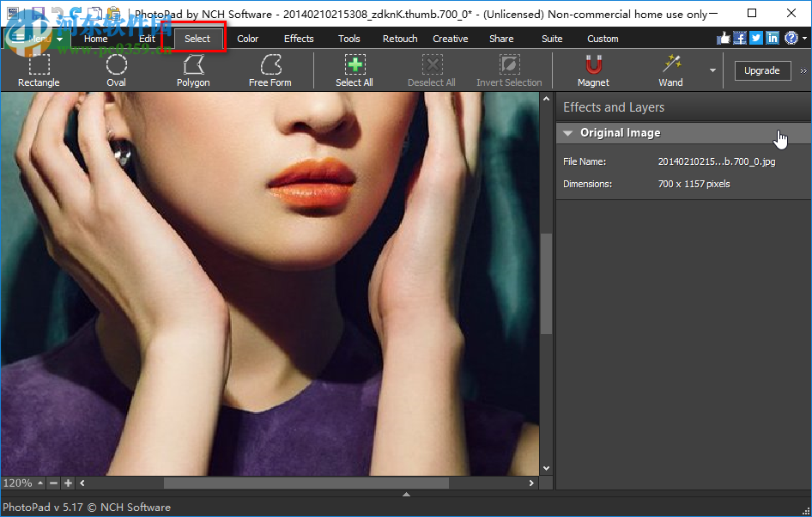Screen dimensions: 812x517
Task: Open help with the question mark button
Action: pyautogui.click(x=790, y=37)
